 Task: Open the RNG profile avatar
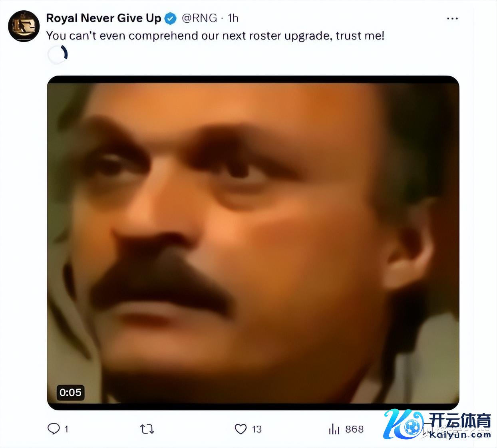click(24, 26)
